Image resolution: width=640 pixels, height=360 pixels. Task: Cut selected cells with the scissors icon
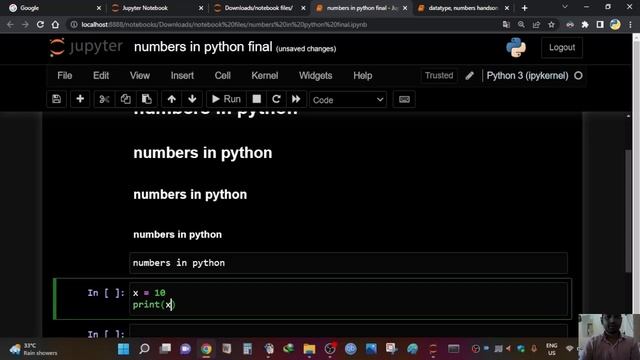[x=104, y=99]
